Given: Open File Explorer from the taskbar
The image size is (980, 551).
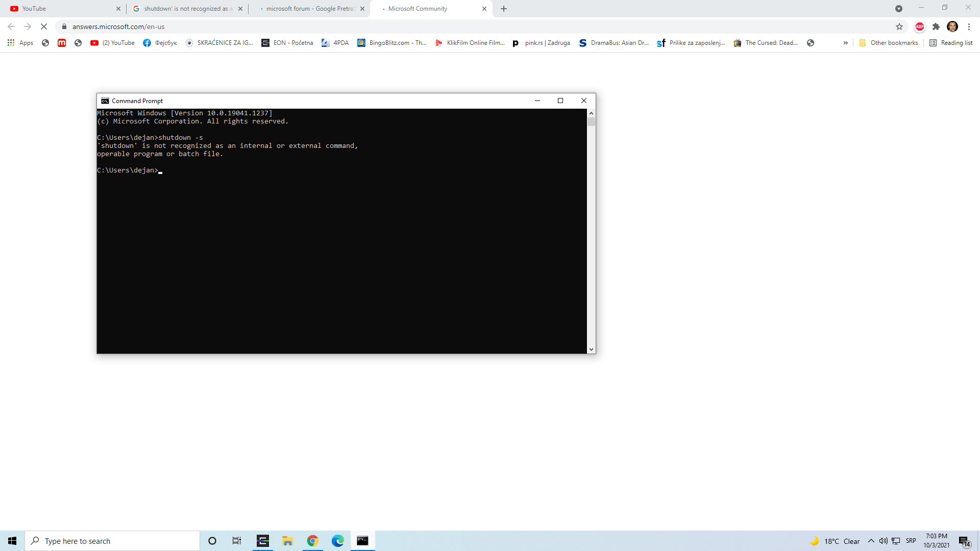Looking at the screenshot, I should 287,541.
